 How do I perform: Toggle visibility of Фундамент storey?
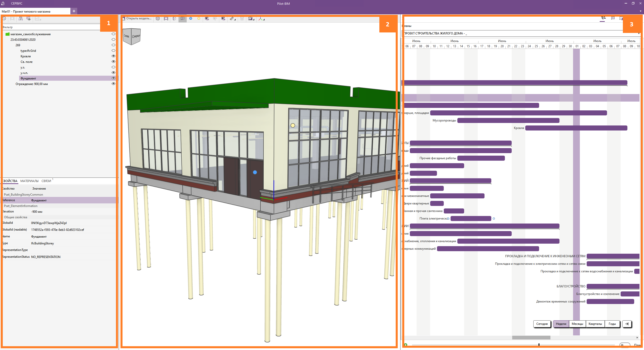click(x=113, y=78)
